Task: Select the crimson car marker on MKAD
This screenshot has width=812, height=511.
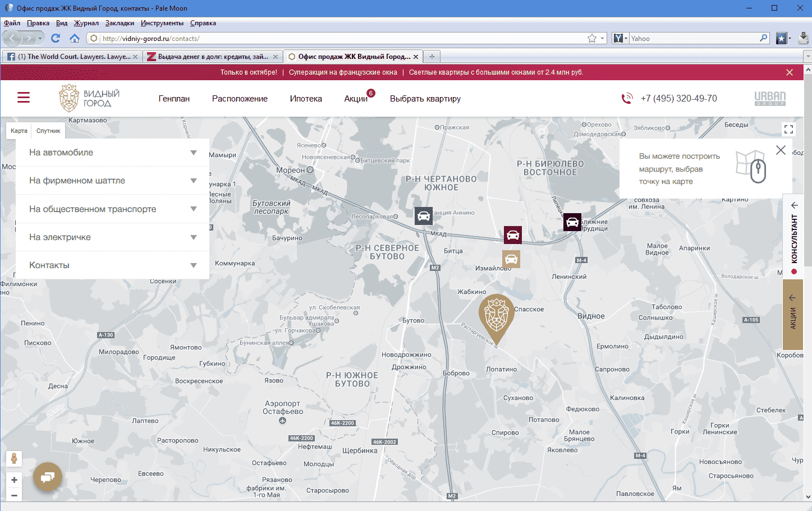Action: coord(513,235)
